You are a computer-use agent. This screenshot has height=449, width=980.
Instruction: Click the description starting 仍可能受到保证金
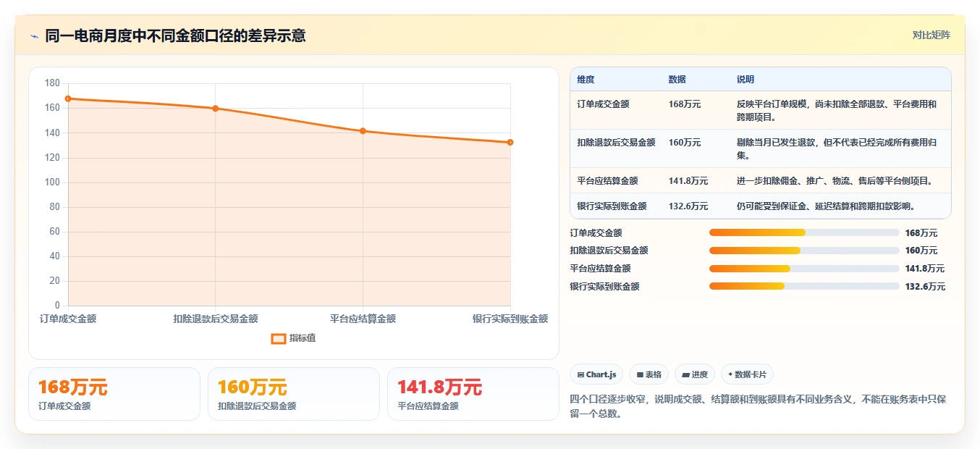point(826,206)
